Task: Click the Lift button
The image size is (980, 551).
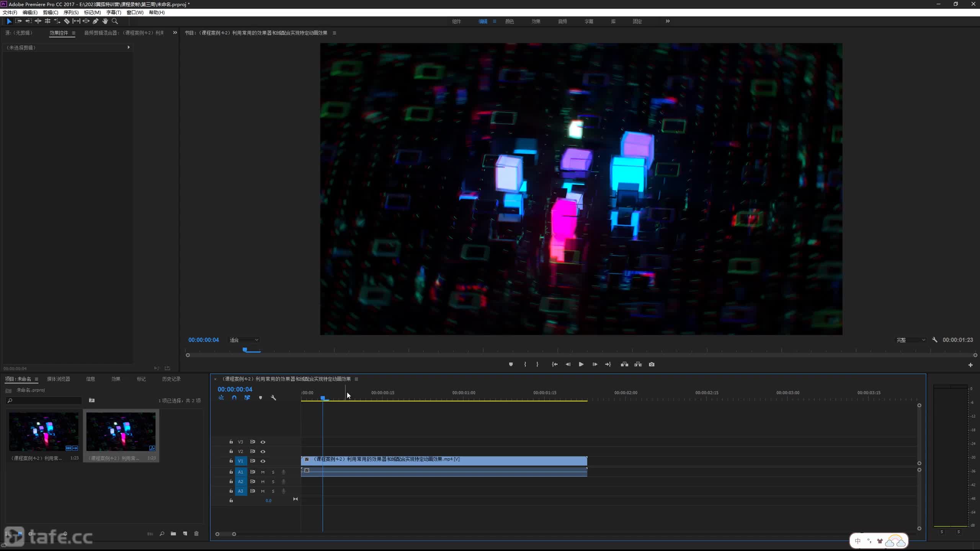Action: 624,364
